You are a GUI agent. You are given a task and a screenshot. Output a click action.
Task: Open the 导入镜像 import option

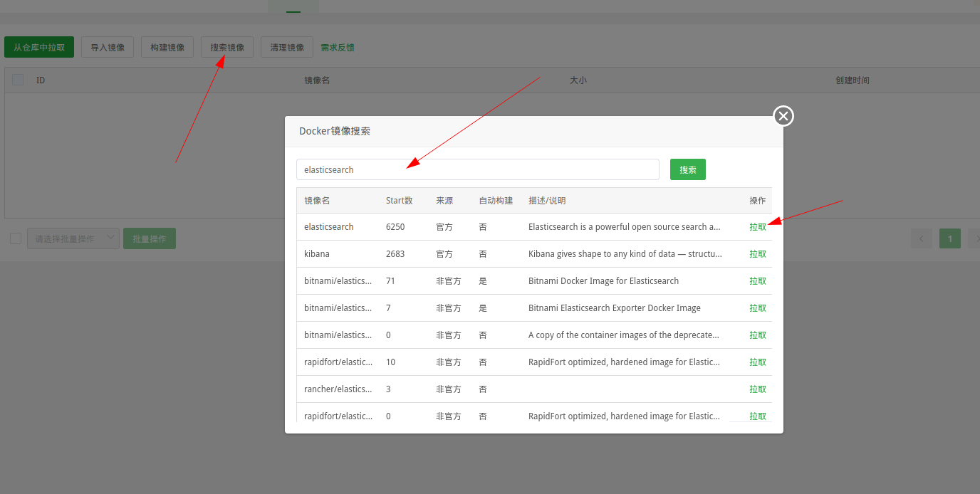point(108,48)
